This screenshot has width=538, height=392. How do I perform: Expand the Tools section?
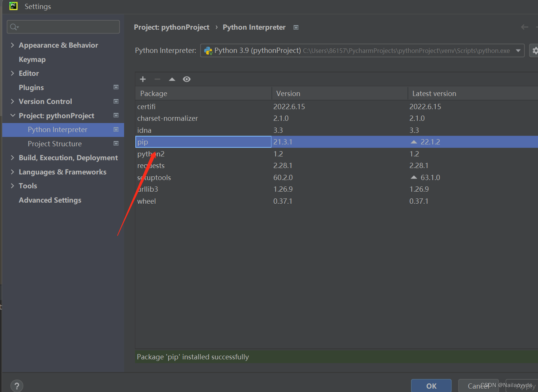click(12, 186)
